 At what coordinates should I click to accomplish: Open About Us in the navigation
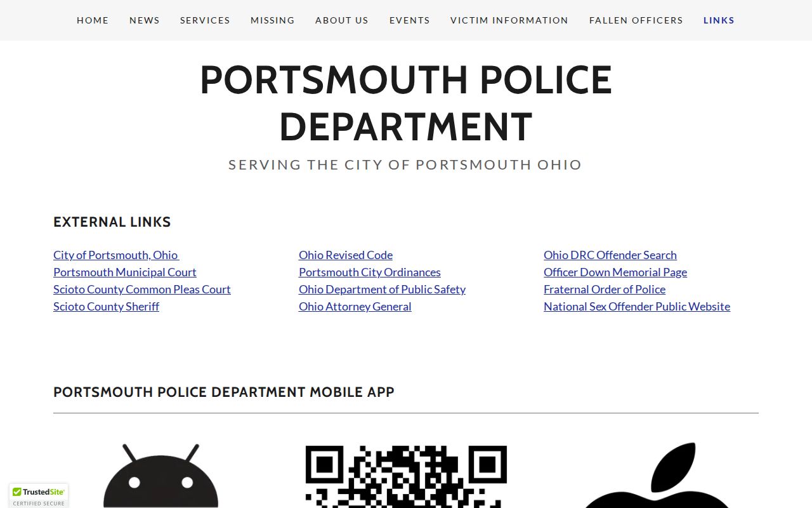tap(342, 20)
